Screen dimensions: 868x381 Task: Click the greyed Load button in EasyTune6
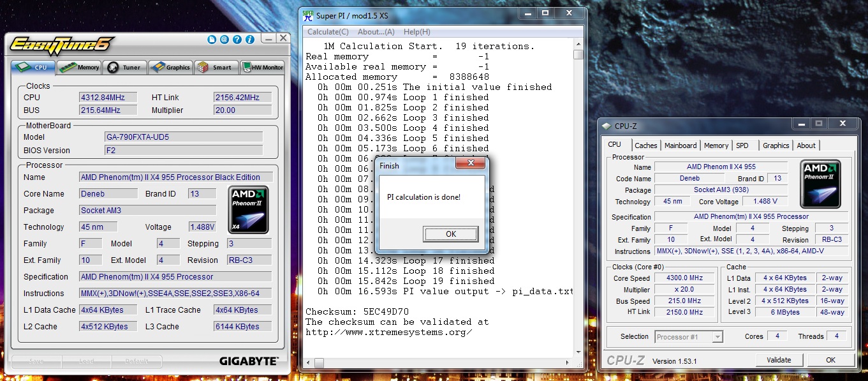(87, 361)
